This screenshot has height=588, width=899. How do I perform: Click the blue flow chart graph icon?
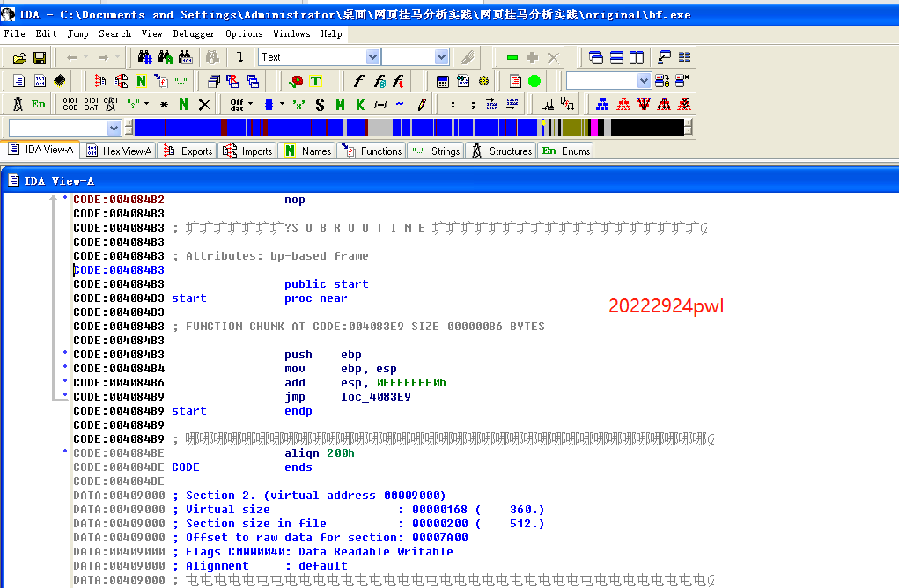coord(602,104)
